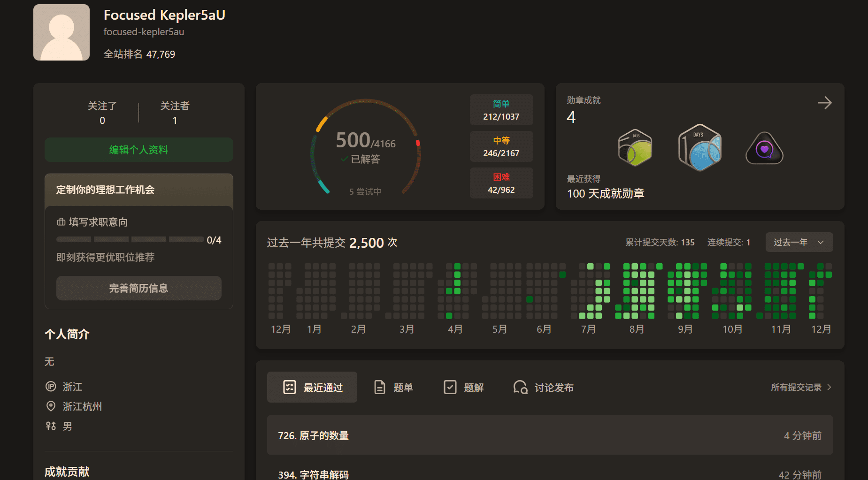
Task: Open the blue 100 days badge
Action: pyautogui.click(x=699, y=148)
